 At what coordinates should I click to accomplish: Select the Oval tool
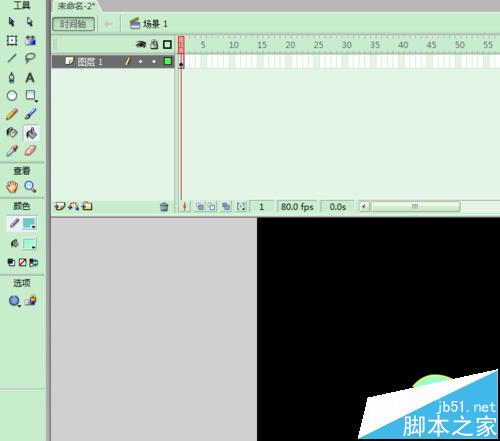[12, 96]
